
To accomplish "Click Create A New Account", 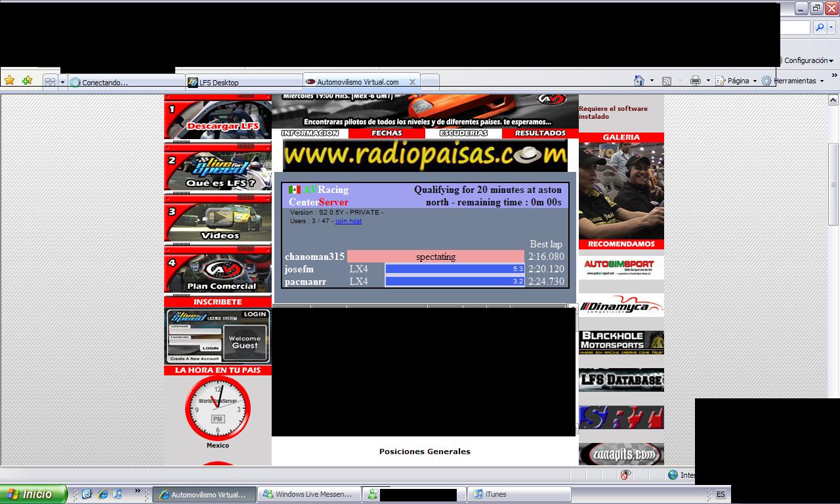I will pos(194,359).
